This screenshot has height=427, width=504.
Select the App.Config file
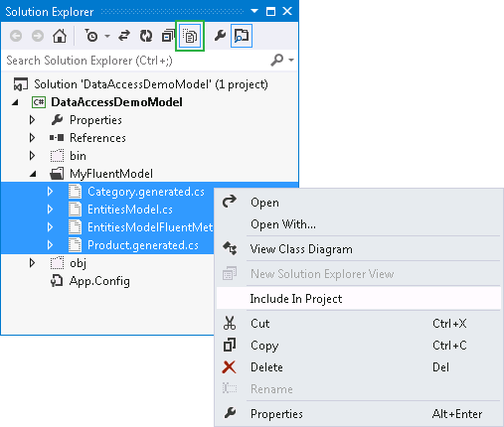[x=99, y=281]
